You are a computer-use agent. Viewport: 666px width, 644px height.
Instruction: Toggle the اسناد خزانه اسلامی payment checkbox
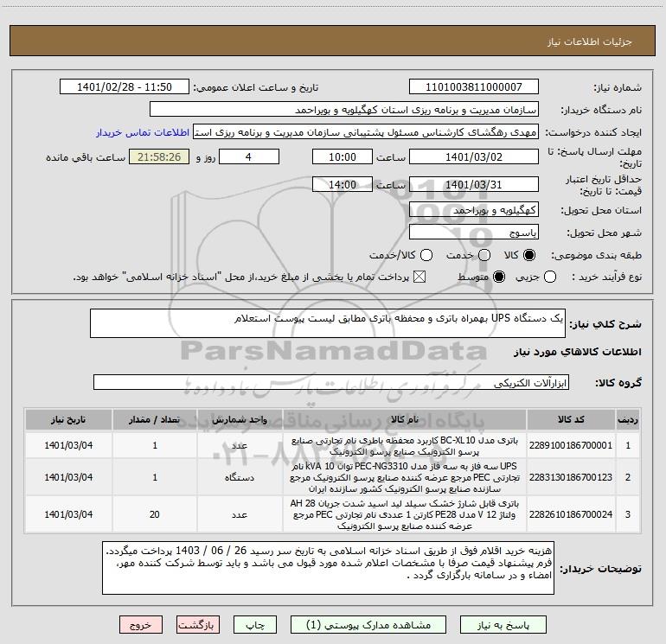point(419,277)
